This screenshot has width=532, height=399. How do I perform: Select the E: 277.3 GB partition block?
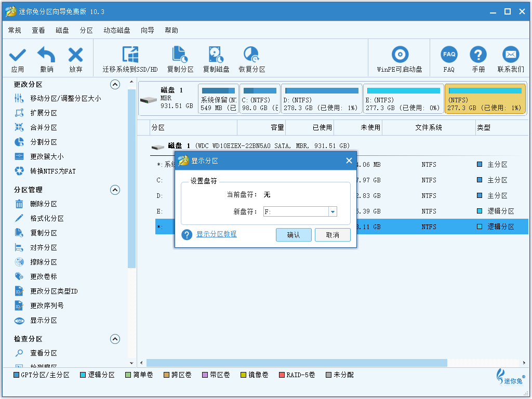[x=403, y=99]
